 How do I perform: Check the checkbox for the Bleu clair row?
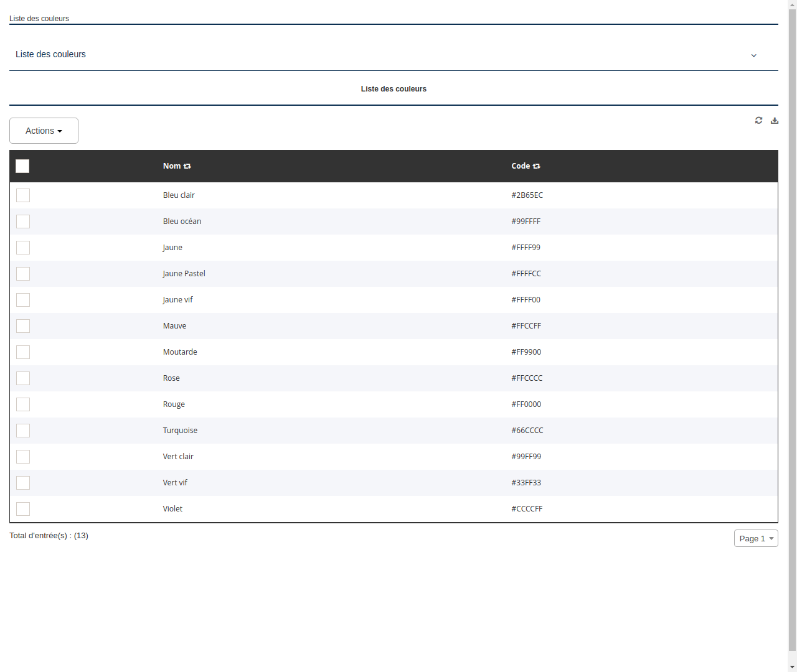pos(23,195)
